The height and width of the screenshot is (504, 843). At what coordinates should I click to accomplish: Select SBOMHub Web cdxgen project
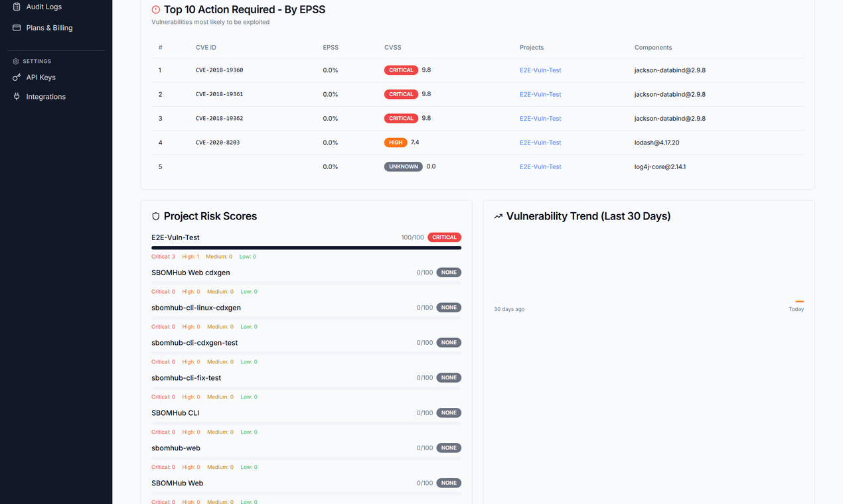pyautogui.click(x=191, y=273)
